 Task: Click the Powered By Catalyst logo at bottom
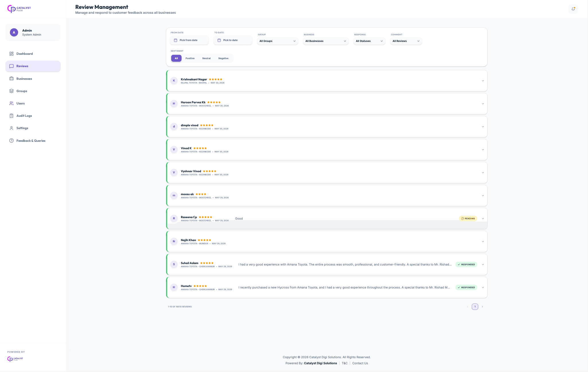(x=15, y=359)
